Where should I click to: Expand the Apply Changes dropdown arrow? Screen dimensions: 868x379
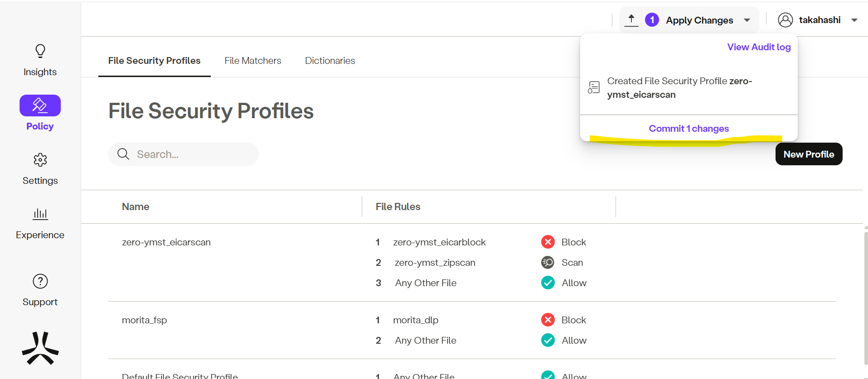[747, 20]
